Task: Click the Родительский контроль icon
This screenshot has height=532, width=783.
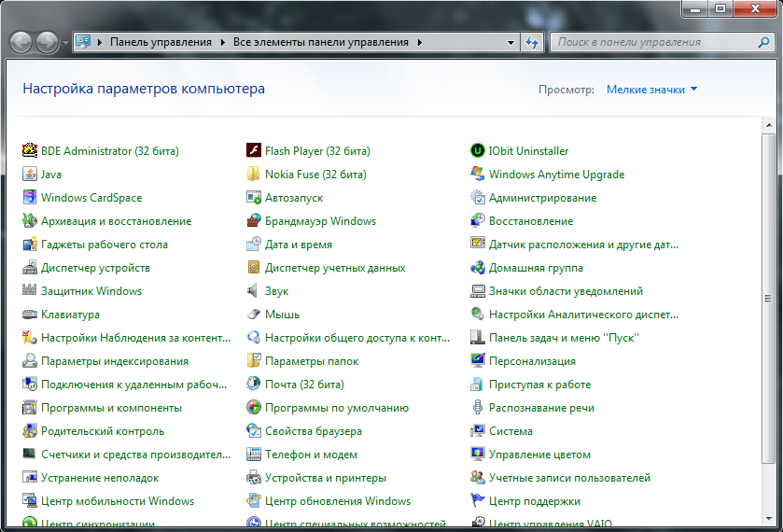Action: click(x=30, y=430)
